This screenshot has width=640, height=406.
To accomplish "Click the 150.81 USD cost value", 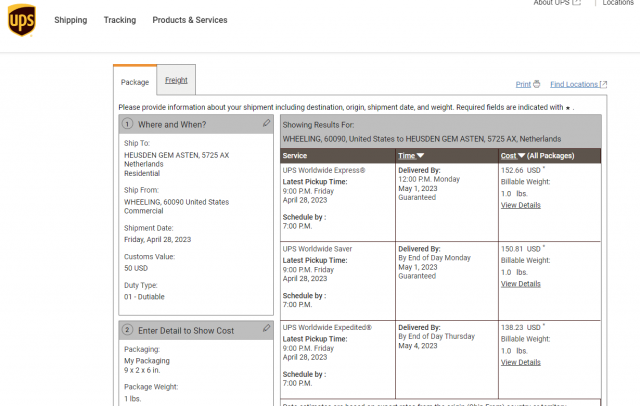I will tap(521, 249).
